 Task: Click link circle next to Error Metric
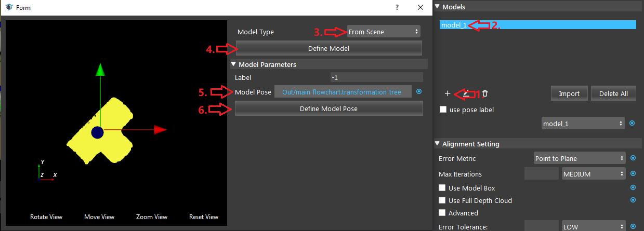pos(632,158)
